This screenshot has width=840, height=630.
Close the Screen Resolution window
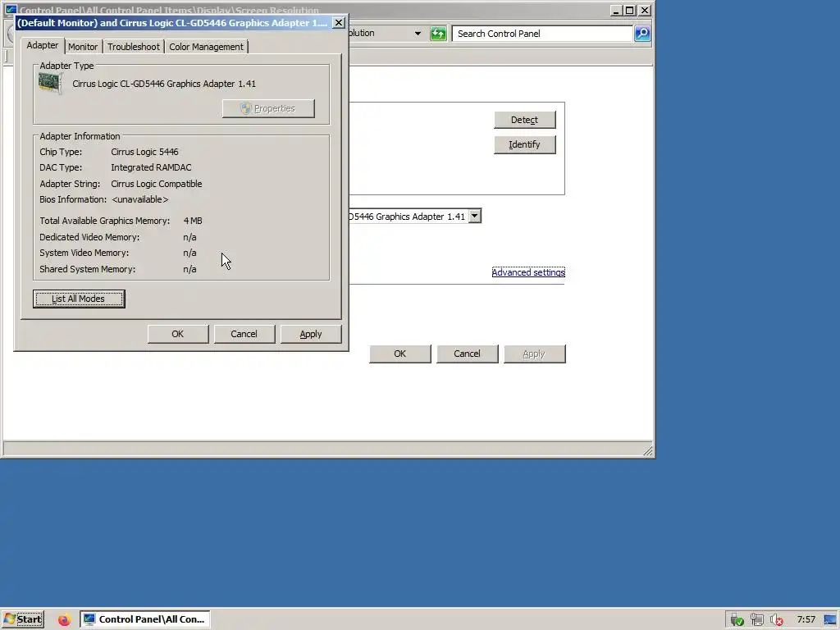(x=645, y=10)
